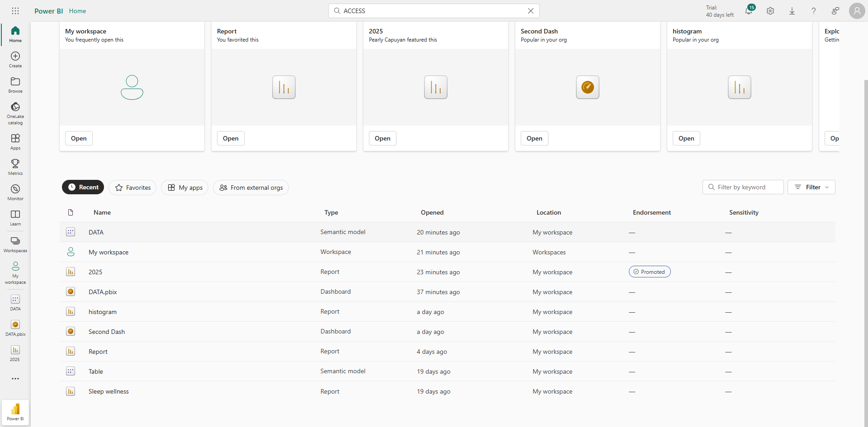Image resolution: width=868 pixels, height=427 pixels.
Task: Click the Download arrow icon
Action: coord(792,11)
